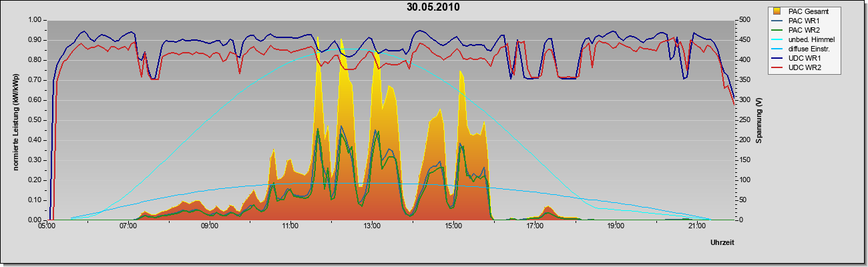Click the diffuse Einstr. legend entry
The height and width of the screenshot is (267, 868).
pos(809,49)
